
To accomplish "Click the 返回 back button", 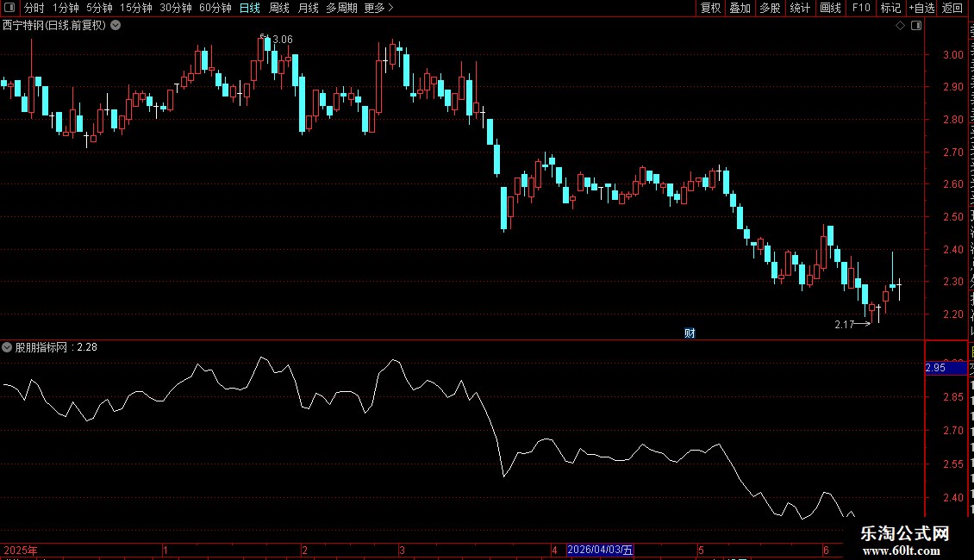I will click(x=952, y=8).
